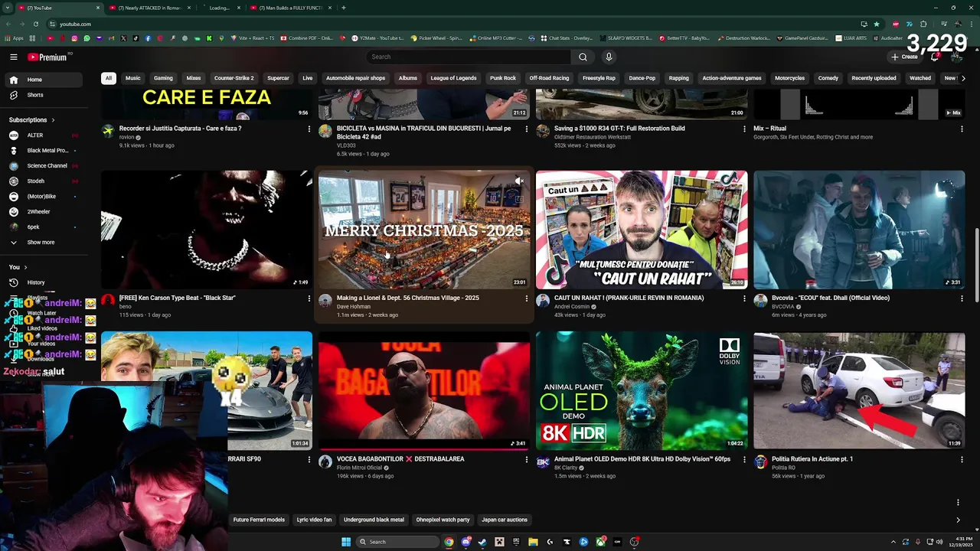The height and width of the screenshot is (551, 980).
Task: Open the Picker Wheel bookmark
Action: 436,37
